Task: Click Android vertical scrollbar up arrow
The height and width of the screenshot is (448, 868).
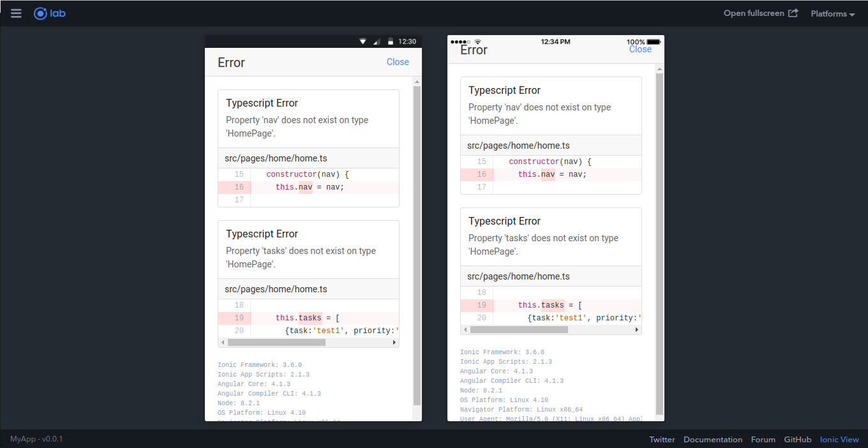Action: (x=417, y=82)
